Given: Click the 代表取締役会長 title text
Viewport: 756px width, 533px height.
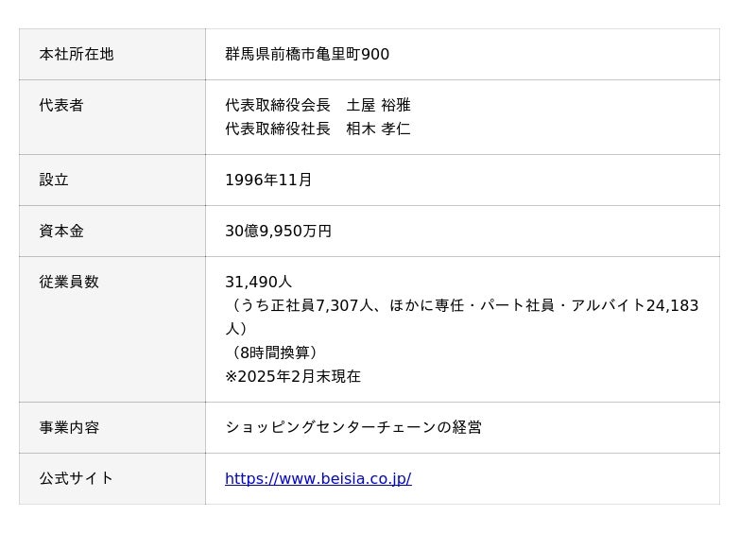Looking at the screenshot, I should [278, 105].
